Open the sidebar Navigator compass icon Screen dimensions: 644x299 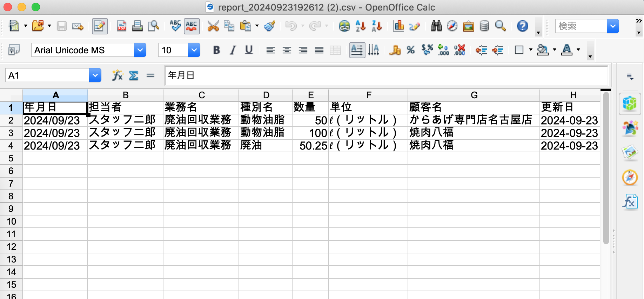[x=630, y=178]
